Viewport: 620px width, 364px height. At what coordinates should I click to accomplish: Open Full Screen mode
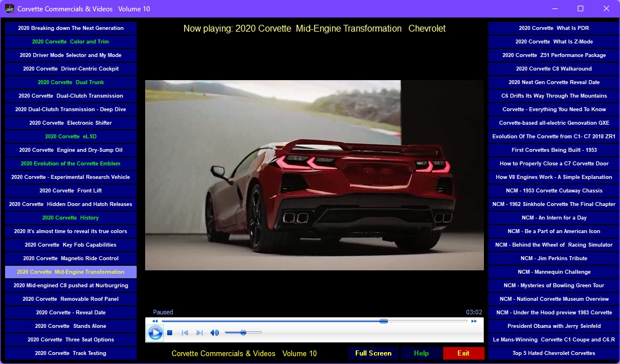(x=373, y=353)
